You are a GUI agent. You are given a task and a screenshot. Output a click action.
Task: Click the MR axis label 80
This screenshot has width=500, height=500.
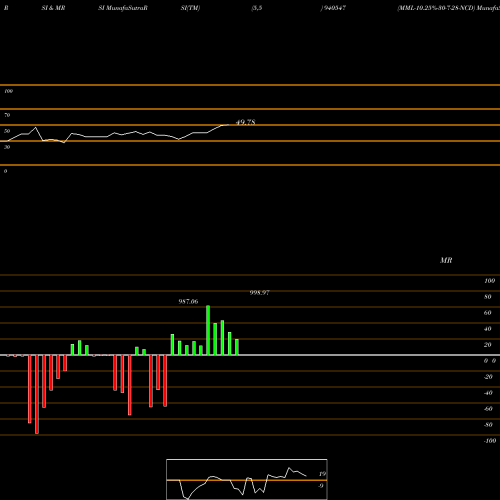488,297
